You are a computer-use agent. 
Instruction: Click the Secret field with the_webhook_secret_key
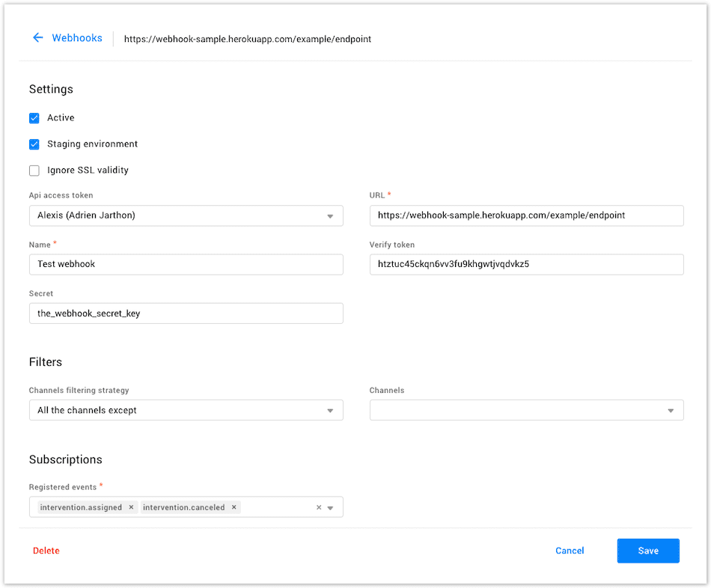coord(186,313)
